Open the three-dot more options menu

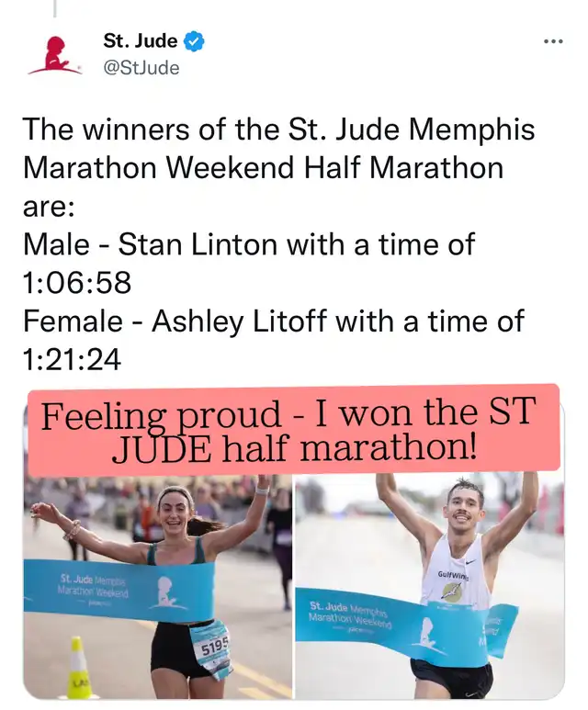552,42
